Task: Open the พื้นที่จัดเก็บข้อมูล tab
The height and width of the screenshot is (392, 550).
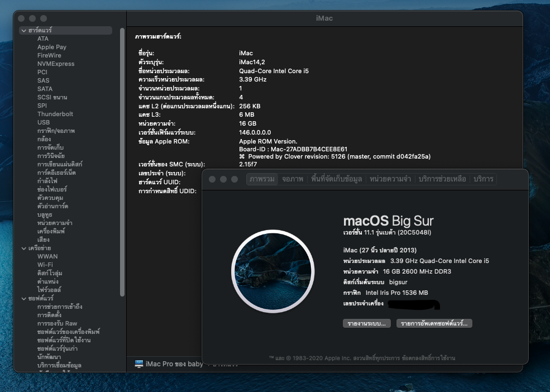Action: click(336, 179)
